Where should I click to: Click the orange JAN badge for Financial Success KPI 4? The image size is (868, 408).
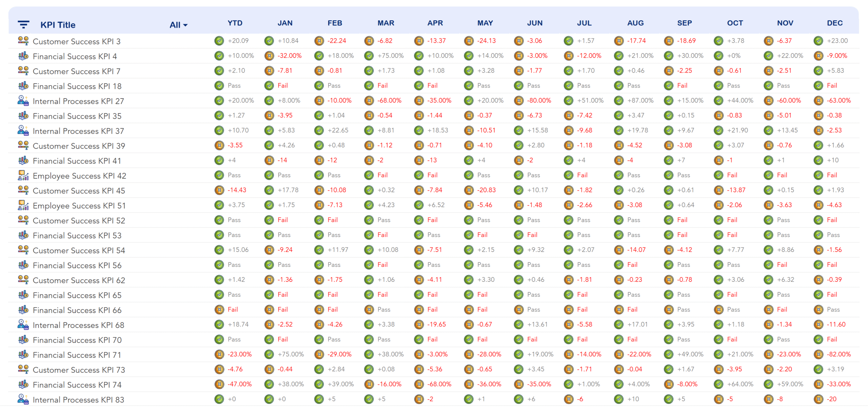(x=269, y=56)
